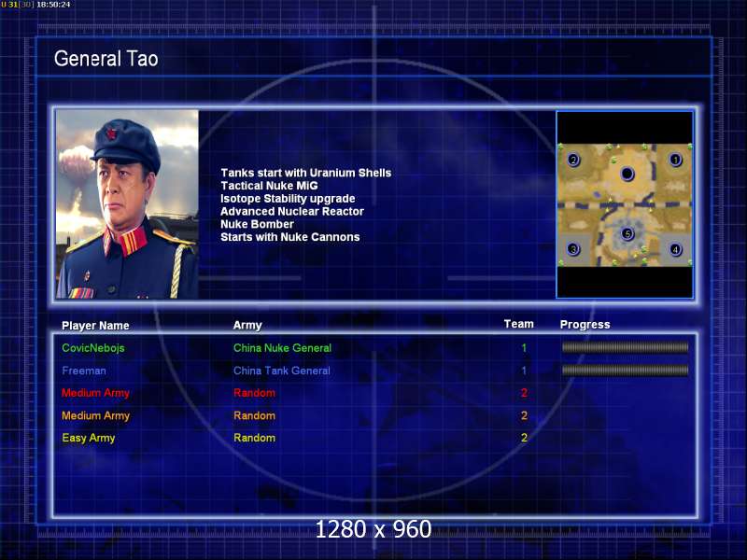747x560 pixels.
Task: Click red 'Random' army entry
Action: point(254,393)
